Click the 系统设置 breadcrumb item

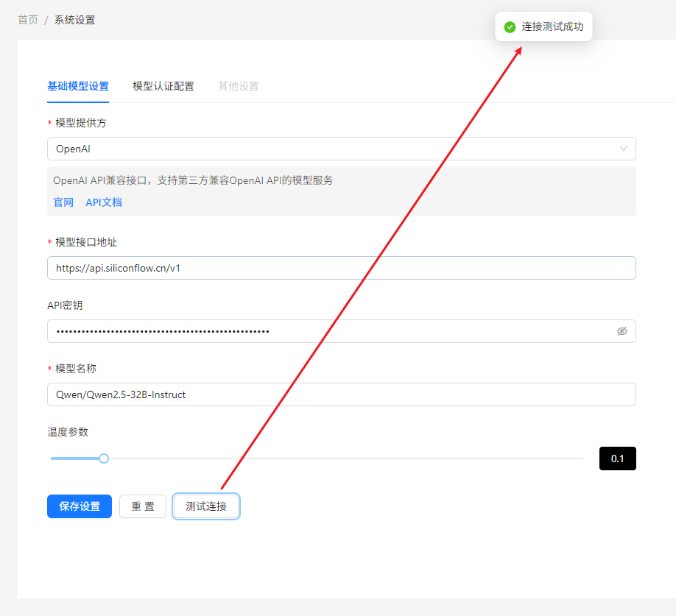pos(74,20)
